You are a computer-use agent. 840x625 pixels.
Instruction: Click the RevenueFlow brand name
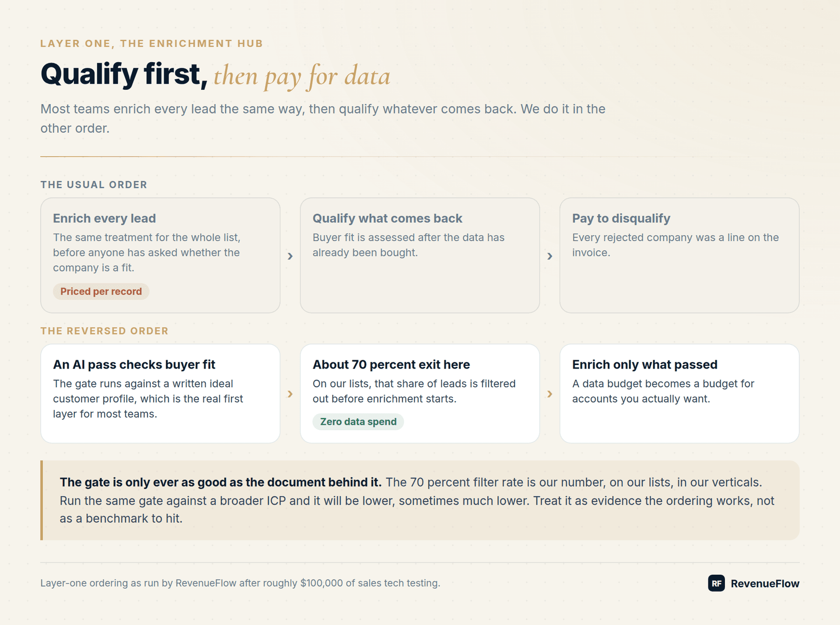coord(765,583)
